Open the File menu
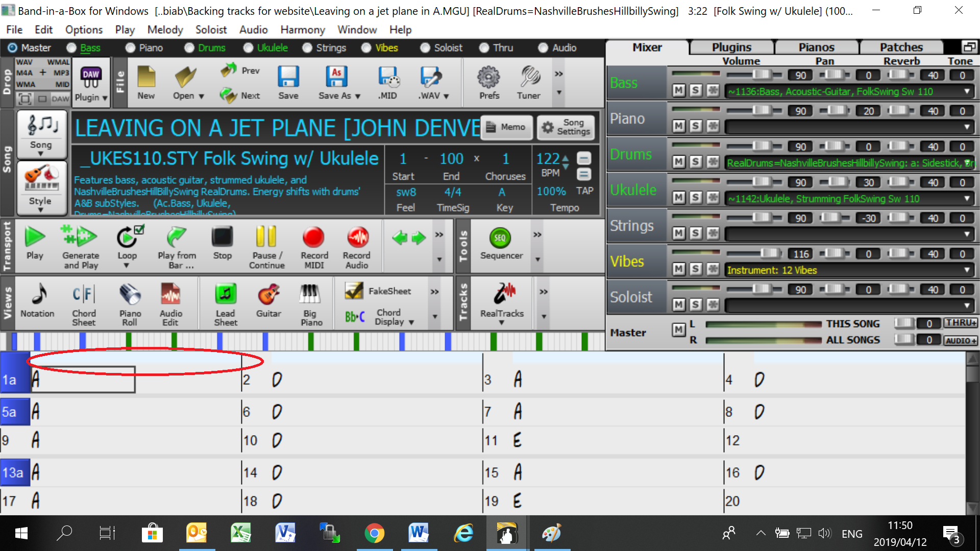Screen dimensions: 980x551 [14, 30]
